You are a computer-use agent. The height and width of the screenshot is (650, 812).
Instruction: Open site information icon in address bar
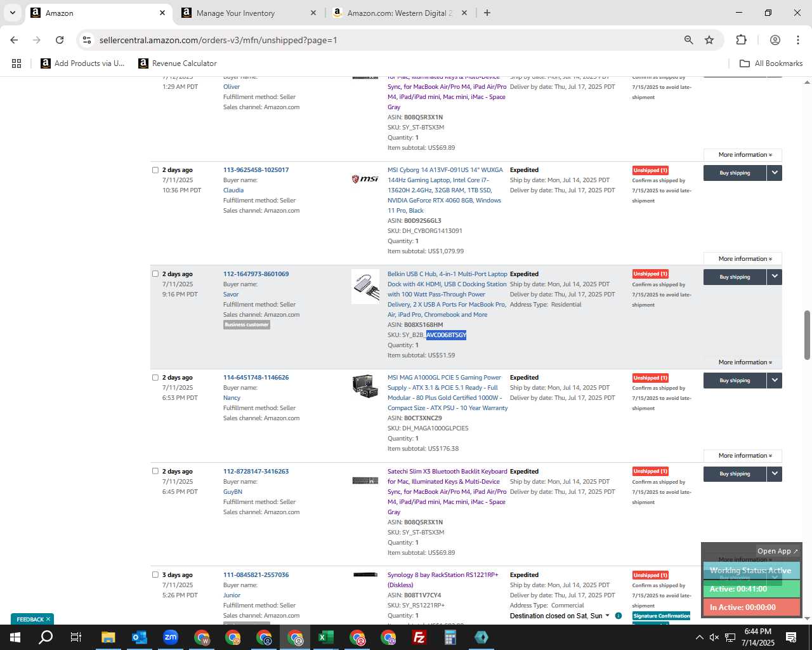[x=87, y=40]
